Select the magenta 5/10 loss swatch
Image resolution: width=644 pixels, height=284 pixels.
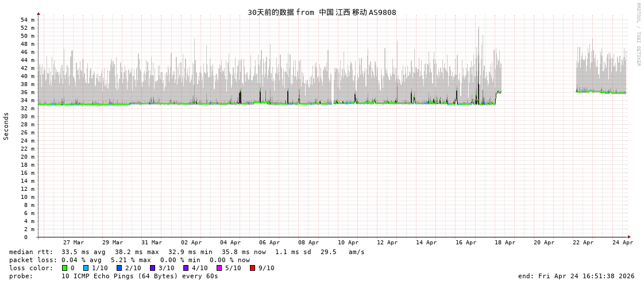tap(219, 268)
